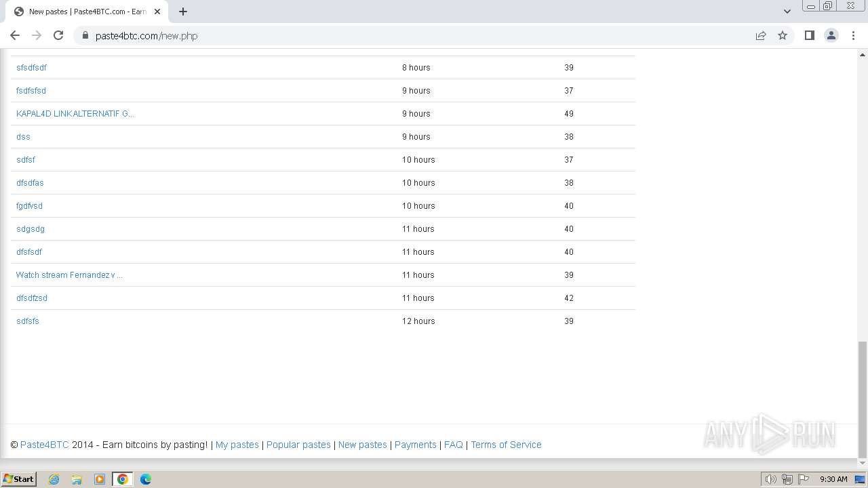Open the paste titled dfsdfzsd
Screen dimensions: 868x488
pos(32,298)
